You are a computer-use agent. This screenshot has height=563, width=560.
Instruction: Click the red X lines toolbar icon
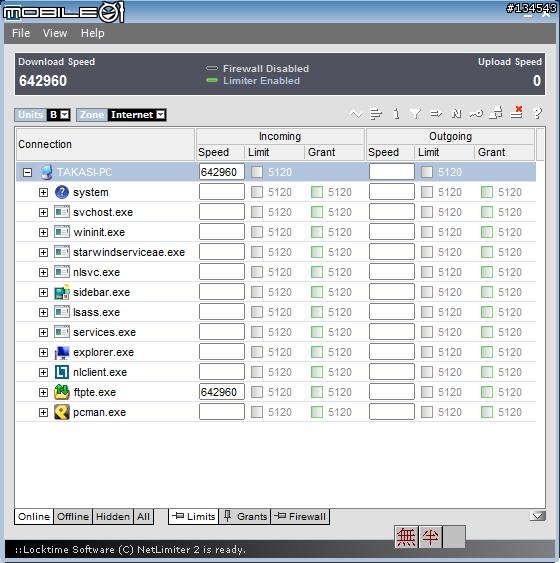pos(517,113)
